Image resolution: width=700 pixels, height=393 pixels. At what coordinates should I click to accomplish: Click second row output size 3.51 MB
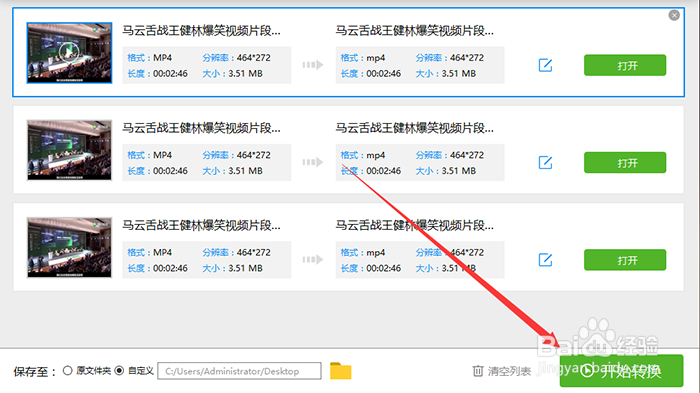coord(458,171)
